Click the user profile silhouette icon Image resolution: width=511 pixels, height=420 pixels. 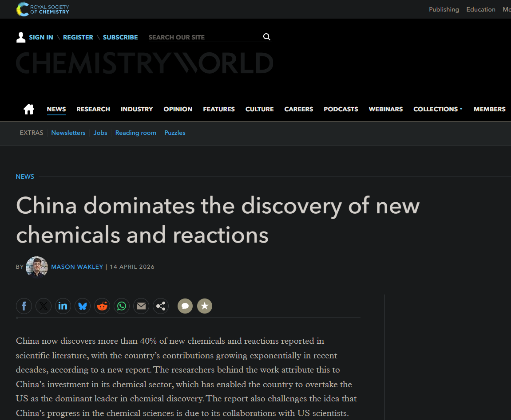click(x=21, y=37)
